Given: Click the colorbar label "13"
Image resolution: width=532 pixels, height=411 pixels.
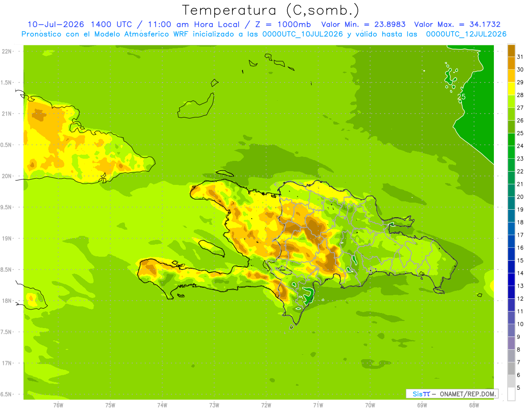Looking at the screenshot, I should coord(520,286).
